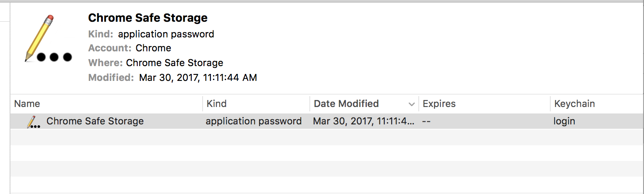Viewport: 644px width, 194px height.
Task: Click the small pencil icon in the list row
Action: (x=33, y=121)
